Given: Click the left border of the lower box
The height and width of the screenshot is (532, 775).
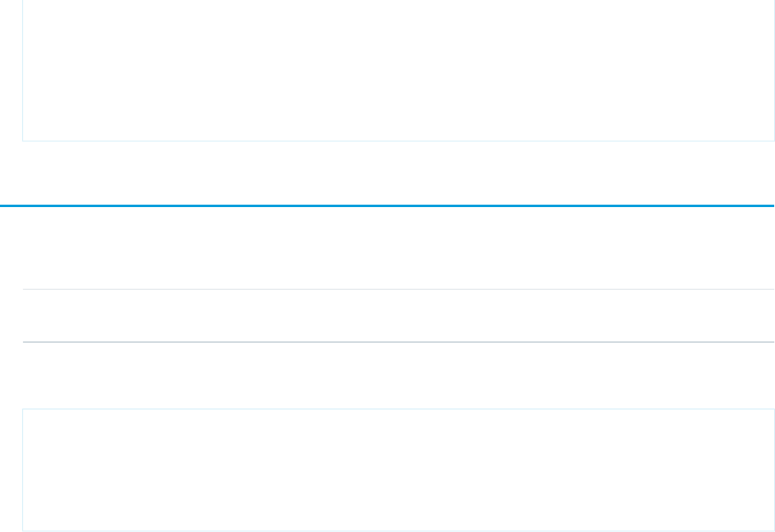Looking at the screenshot, I should [x=22, y=470].
